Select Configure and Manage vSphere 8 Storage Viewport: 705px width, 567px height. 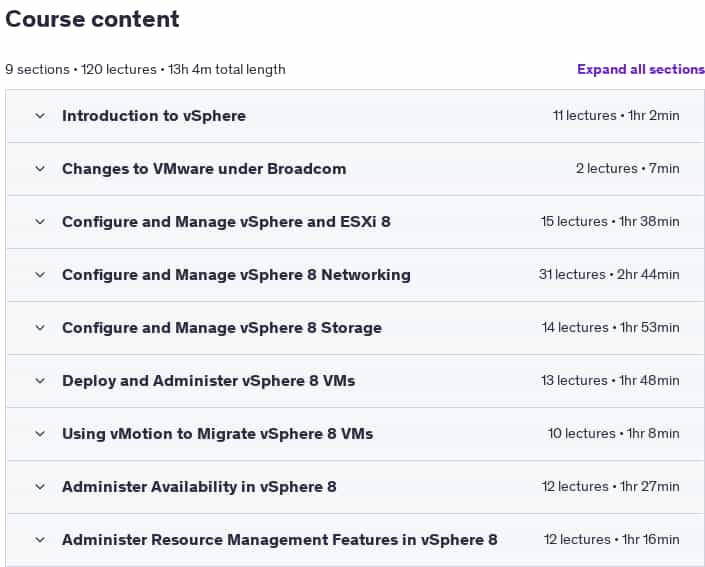point(222,328)
